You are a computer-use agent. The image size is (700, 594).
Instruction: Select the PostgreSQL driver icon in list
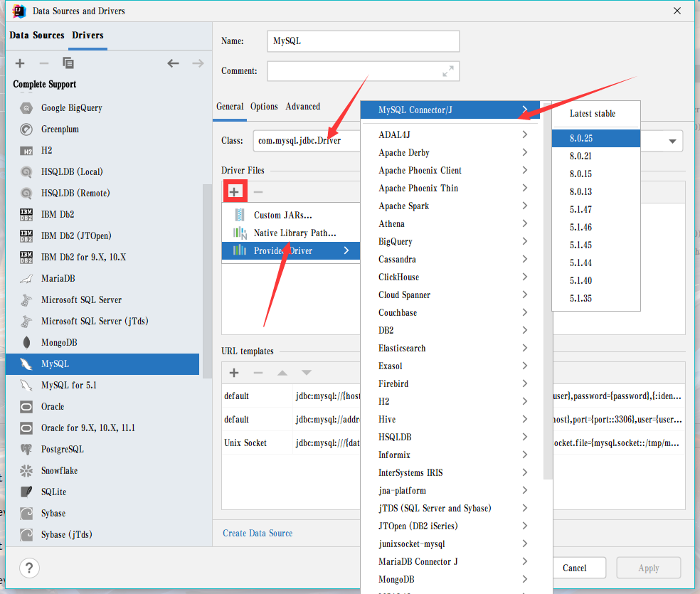26,449
